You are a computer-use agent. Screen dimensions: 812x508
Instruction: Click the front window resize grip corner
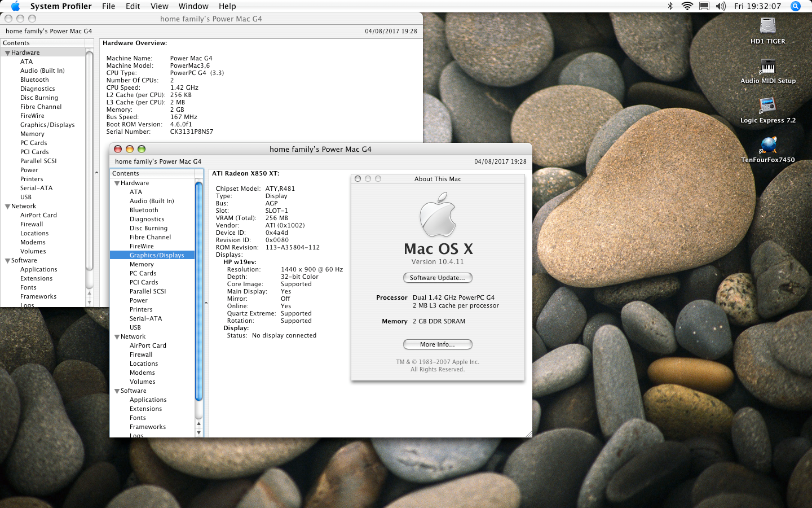528,433
